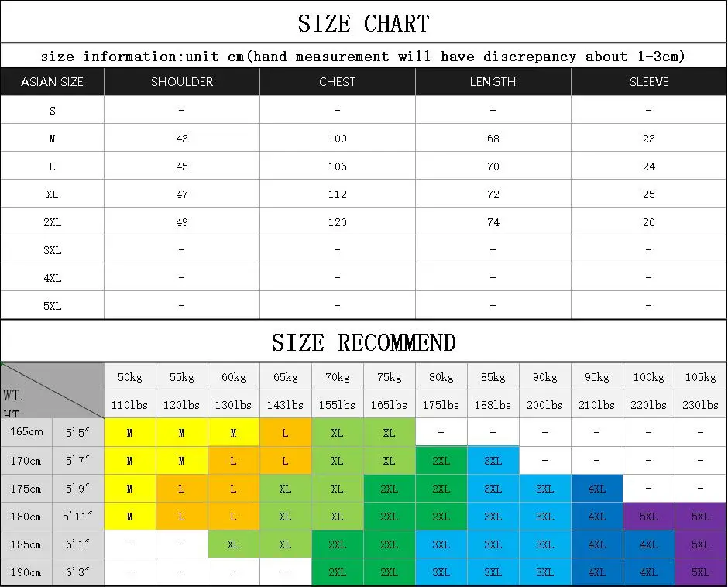This screenshot has width=728, height=587.
Task: Click the chest value 112 for XL
Action: pos(338,194)
